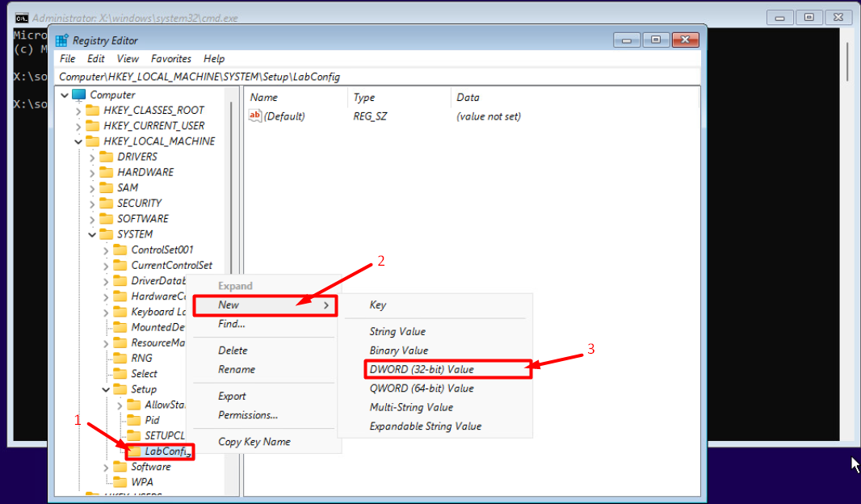This screenshot has width=861, height=504.
Task: Click the Pid folder icon
Action: point(134,420)
